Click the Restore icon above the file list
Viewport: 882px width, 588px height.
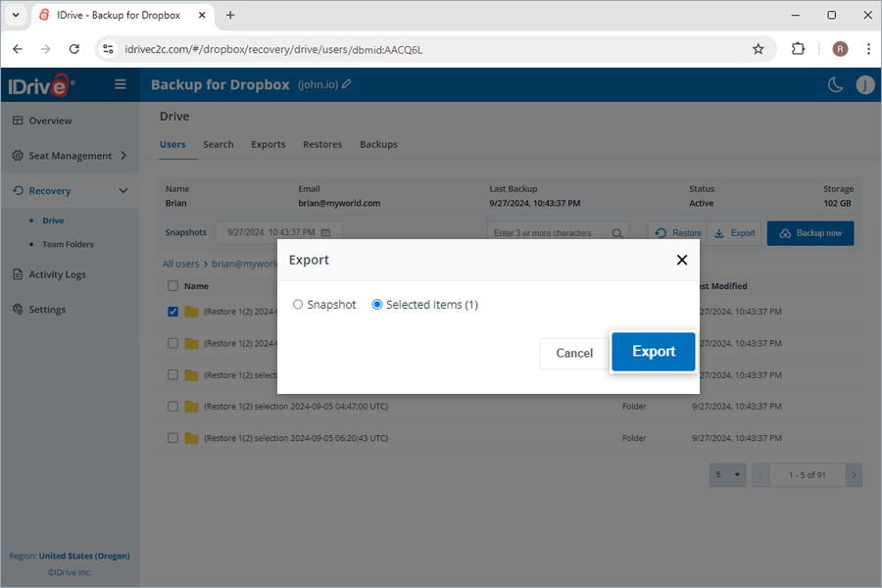pyautogui.click(x=663, y=232)
